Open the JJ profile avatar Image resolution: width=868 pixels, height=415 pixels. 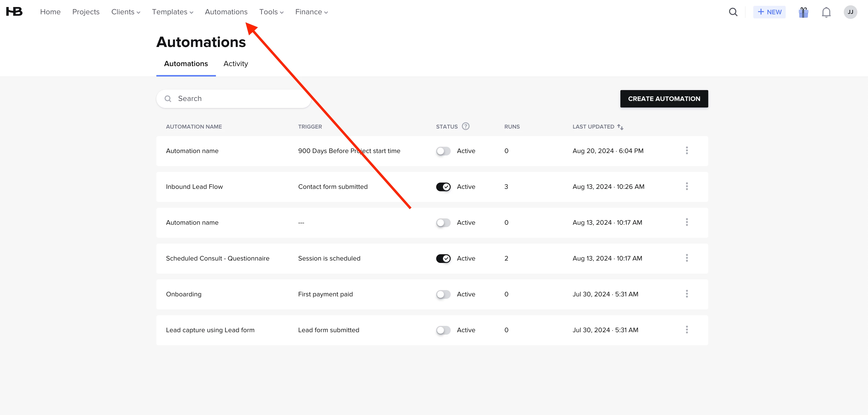click(x=850, y=12)
